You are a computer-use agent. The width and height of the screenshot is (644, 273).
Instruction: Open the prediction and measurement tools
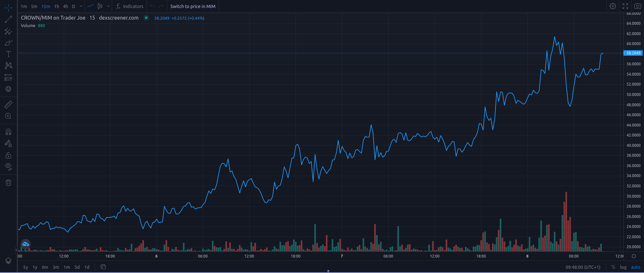[x=8, y=77]
